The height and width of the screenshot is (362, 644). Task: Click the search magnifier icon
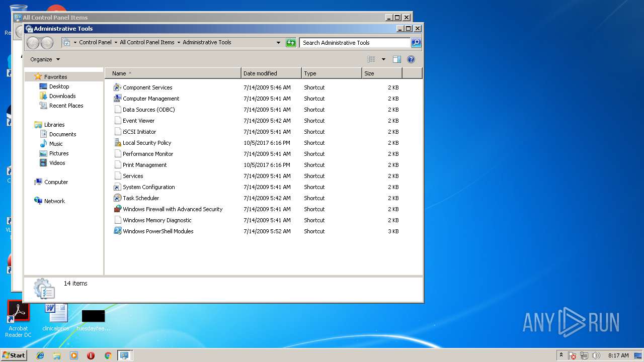416,43
